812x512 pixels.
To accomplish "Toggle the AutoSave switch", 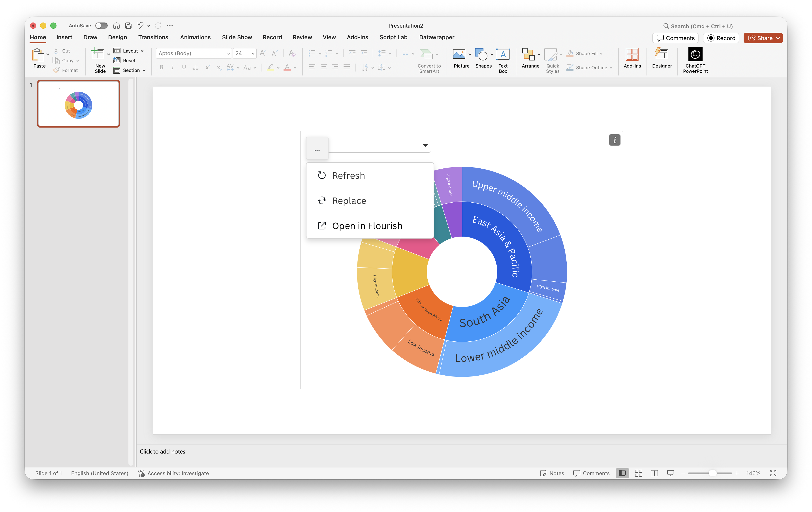I will (x=101, y=26).
